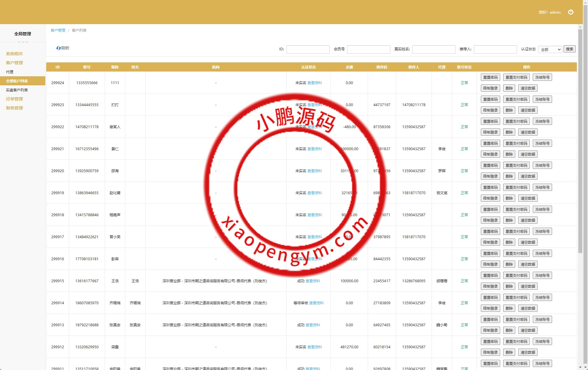Click 冻结账号 for user 299915
Viewport: 588px width, 370px height.
542,276
